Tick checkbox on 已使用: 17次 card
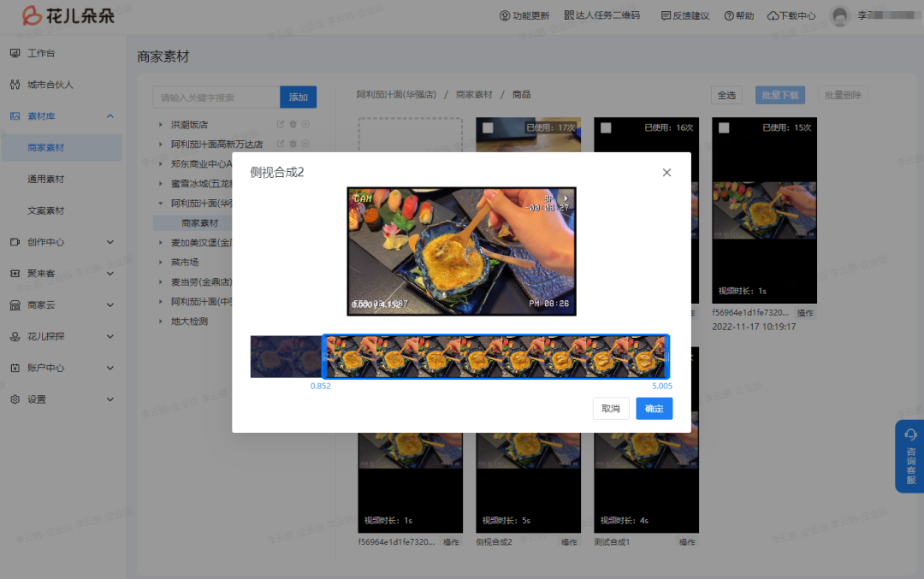The image size is (924, 579). [x=488, y=127]
